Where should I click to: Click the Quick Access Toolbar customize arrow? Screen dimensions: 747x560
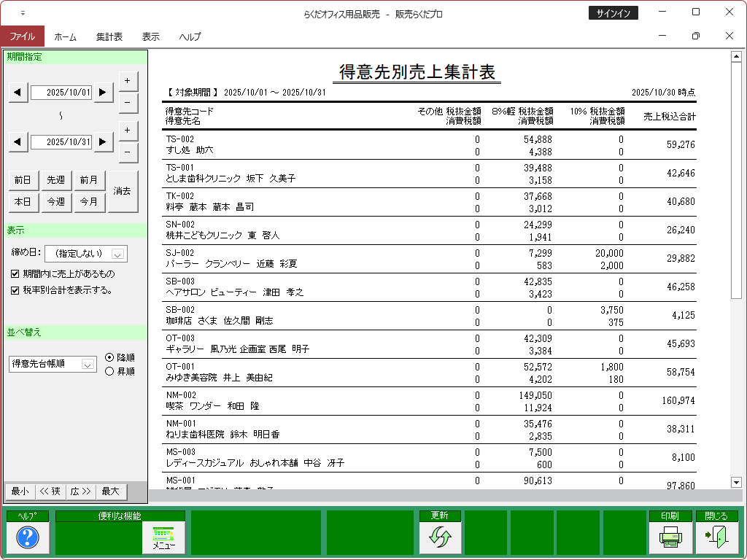(23, 13)
